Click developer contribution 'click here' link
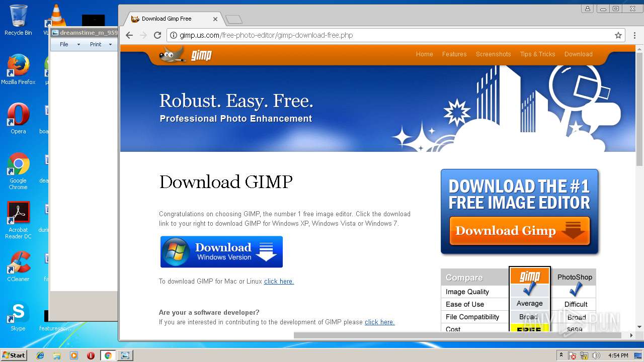Screen dimensions: 644x362 click(379, 322)
